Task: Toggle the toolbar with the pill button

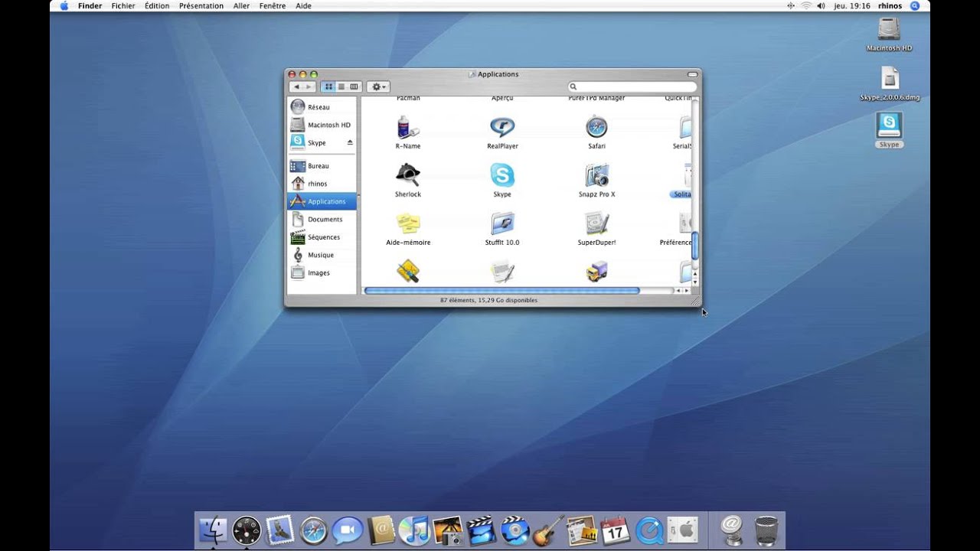Action: pyautogui.click(x=692, y=74)
